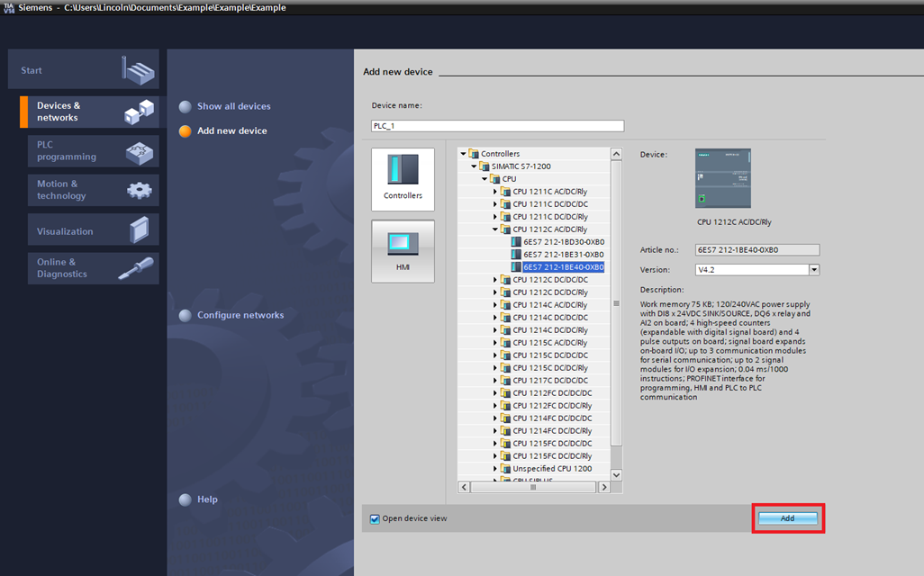Switch to the Start portal tab
The height and width of the screenshot is (576, 924).
click(x=83, y=69)
